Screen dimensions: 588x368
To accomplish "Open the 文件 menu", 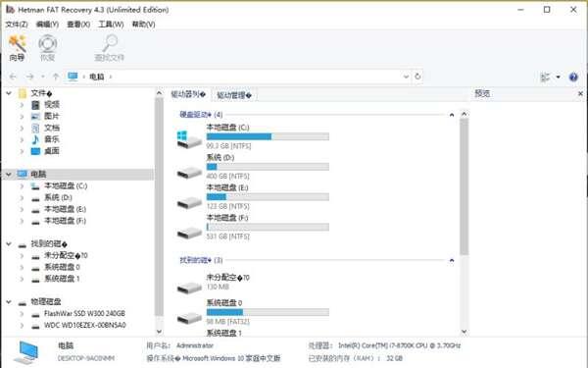I will point(16,25).
